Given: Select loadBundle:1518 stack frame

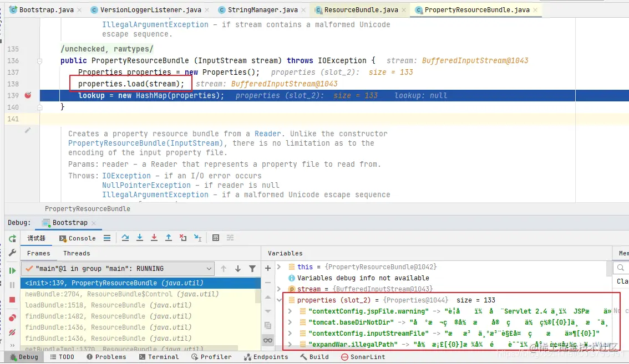Looking at the screenshot, I should pos(140,305).
